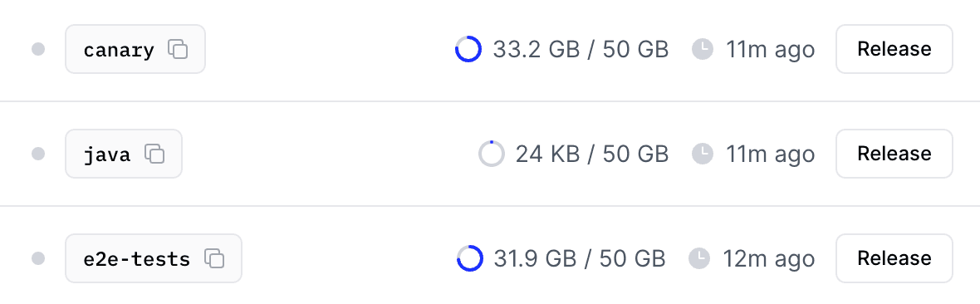Click the gray status dot for canary
Viewport: 980px width, 304px height.
coord(38,49)
